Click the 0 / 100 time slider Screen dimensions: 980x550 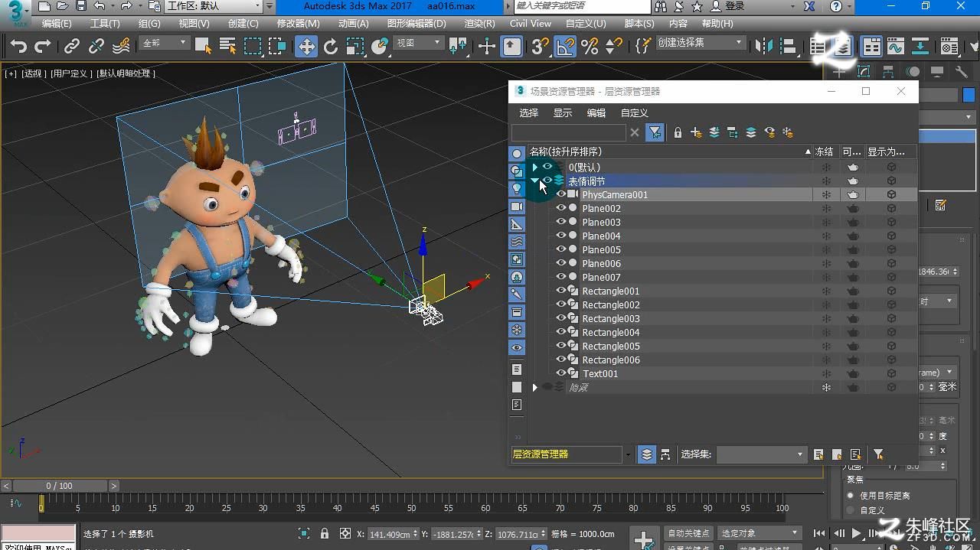coord(60,486)
